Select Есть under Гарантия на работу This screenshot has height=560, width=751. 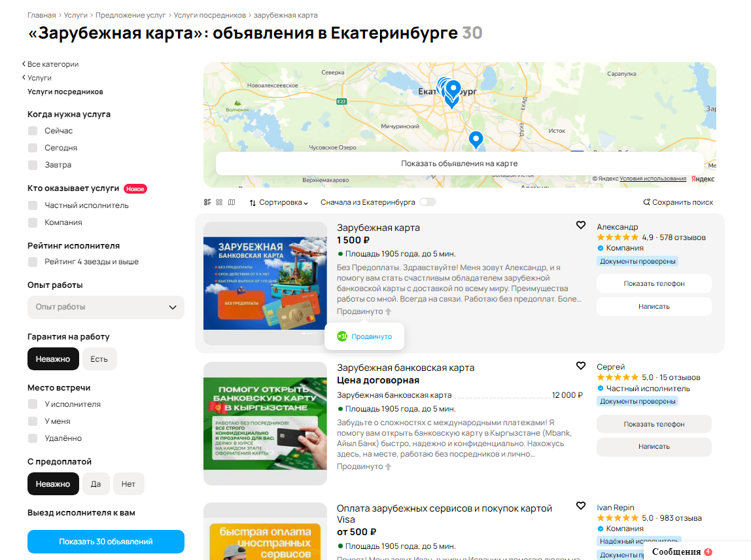click(x=99, y=359)
